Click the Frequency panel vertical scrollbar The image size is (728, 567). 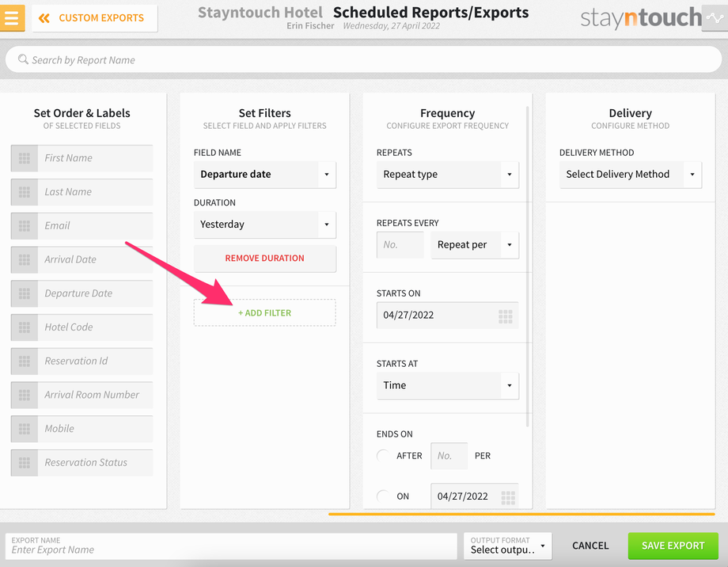click(528, 266)
